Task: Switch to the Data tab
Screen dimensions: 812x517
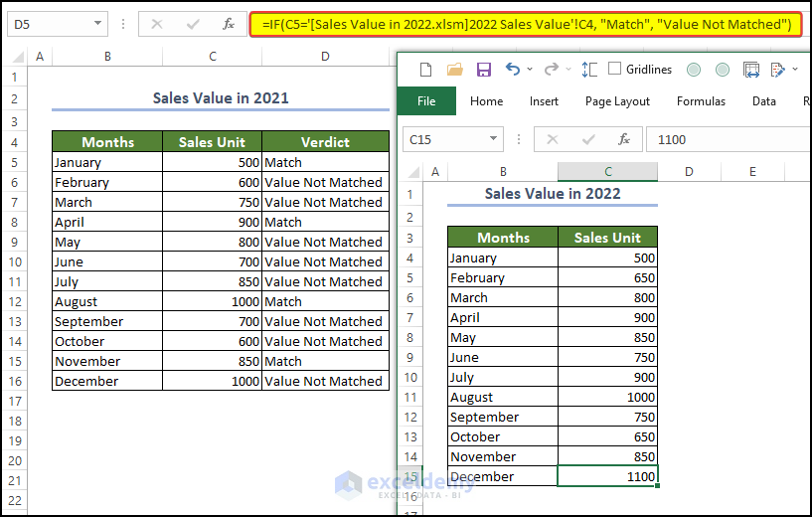Action: (764, 101)
